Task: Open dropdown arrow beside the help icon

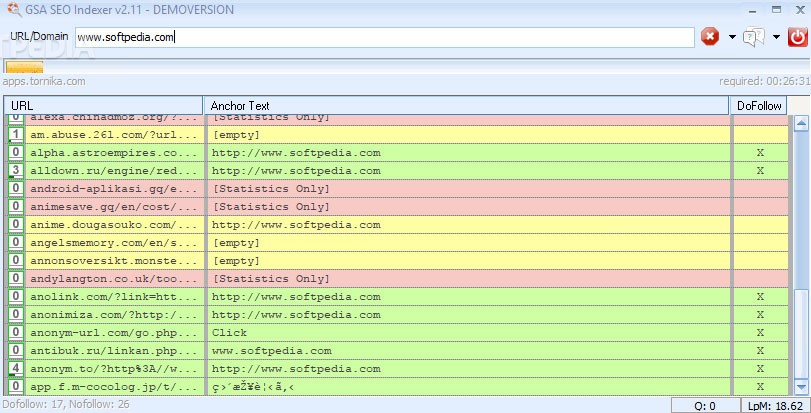Action: [x=776, y=38]
